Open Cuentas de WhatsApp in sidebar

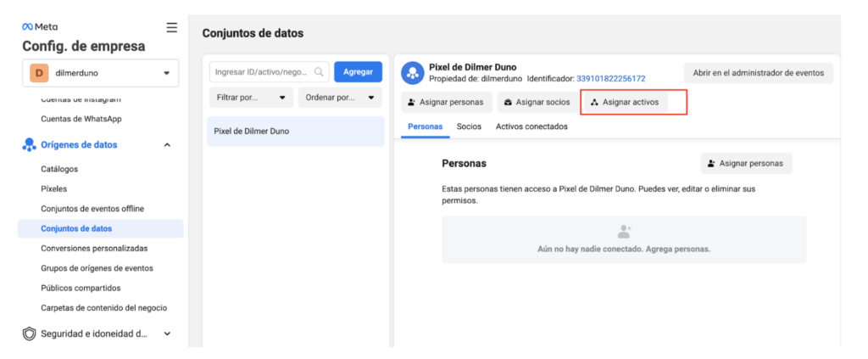pyautogui.click(x=81, y=119)
